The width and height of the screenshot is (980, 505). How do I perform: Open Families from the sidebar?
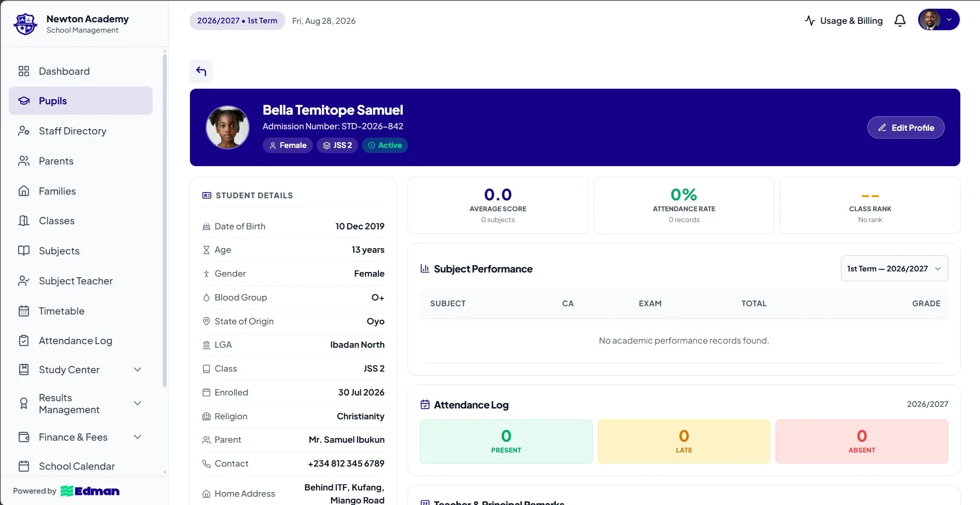[x=80, y=191]
